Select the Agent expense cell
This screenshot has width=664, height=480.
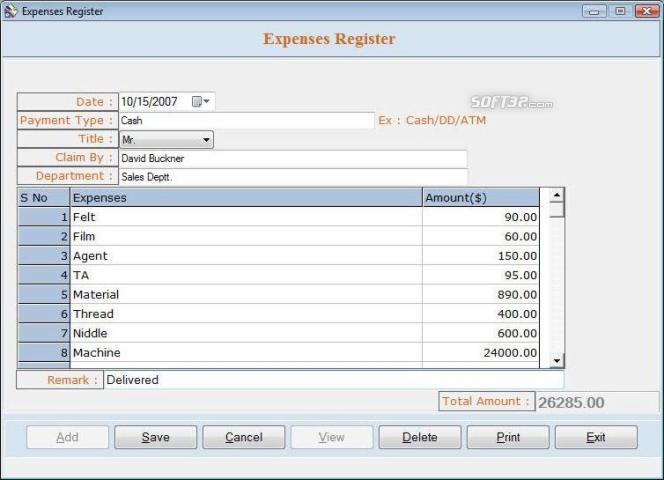[x=246, y=256]
